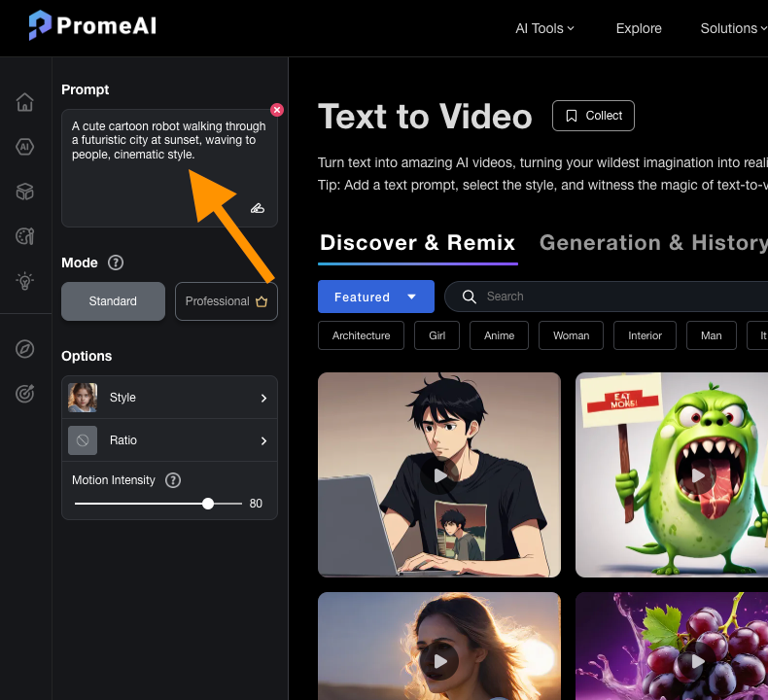Open the 3D cube sidebar icon
The width and height of the screenshot is (768, 700).
(25, 192)
